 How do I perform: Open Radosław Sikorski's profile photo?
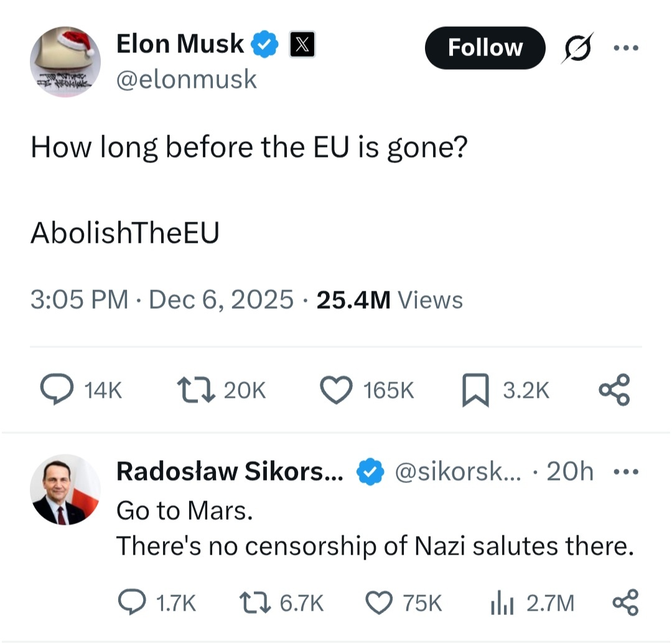coord(65,489)
